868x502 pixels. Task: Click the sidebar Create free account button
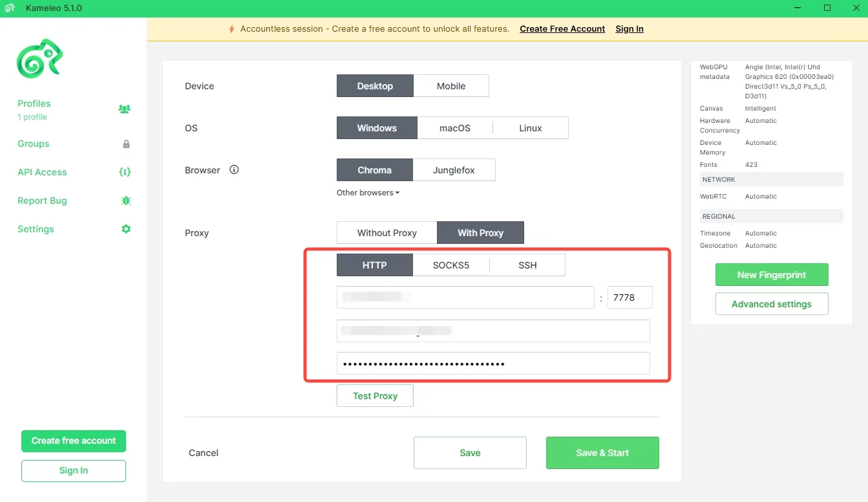(x=74, y=441)
